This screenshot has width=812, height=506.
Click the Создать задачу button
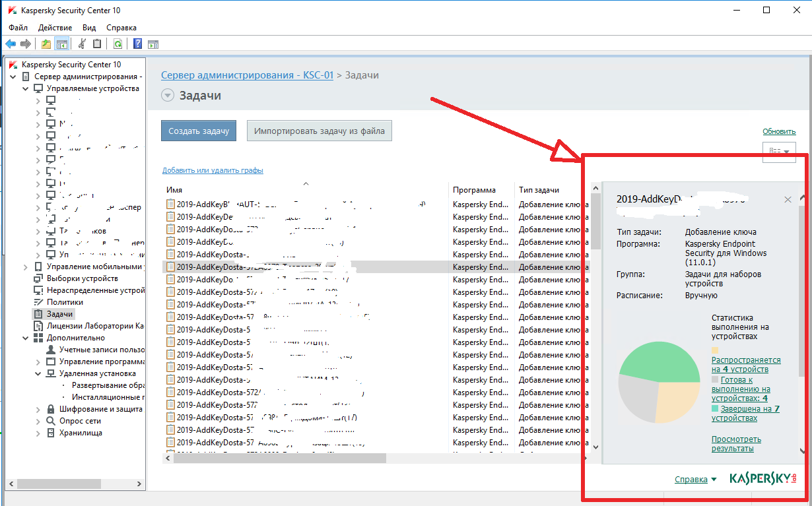click(198, 131)
